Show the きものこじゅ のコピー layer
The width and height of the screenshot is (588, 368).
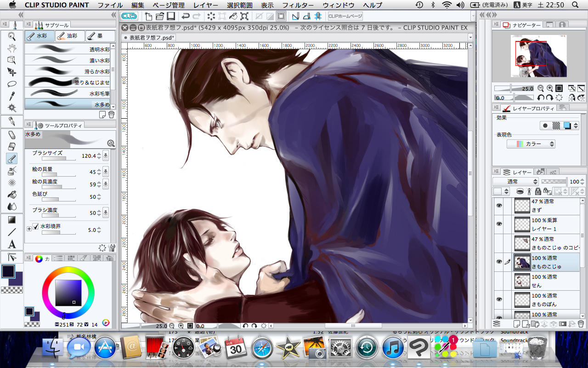point(498,243)
